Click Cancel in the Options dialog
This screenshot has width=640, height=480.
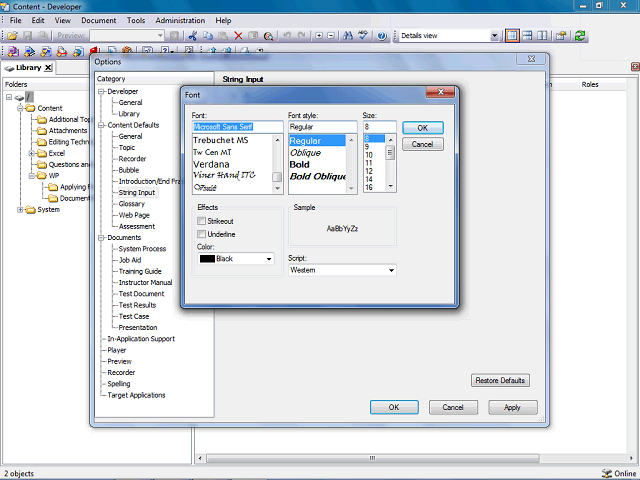click(x=453, y=407)
